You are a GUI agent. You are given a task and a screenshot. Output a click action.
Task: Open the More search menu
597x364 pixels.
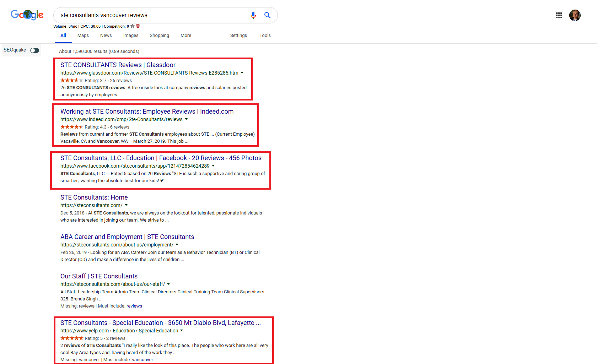click(x=186, y=36)
